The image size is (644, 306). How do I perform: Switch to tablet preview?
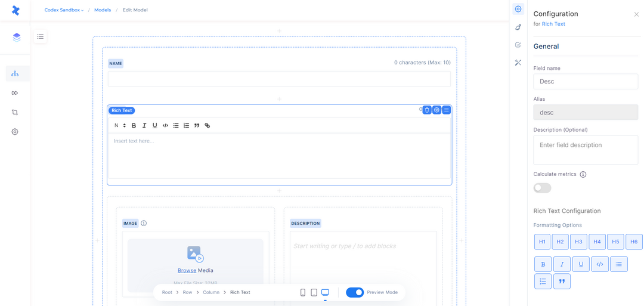314,292
